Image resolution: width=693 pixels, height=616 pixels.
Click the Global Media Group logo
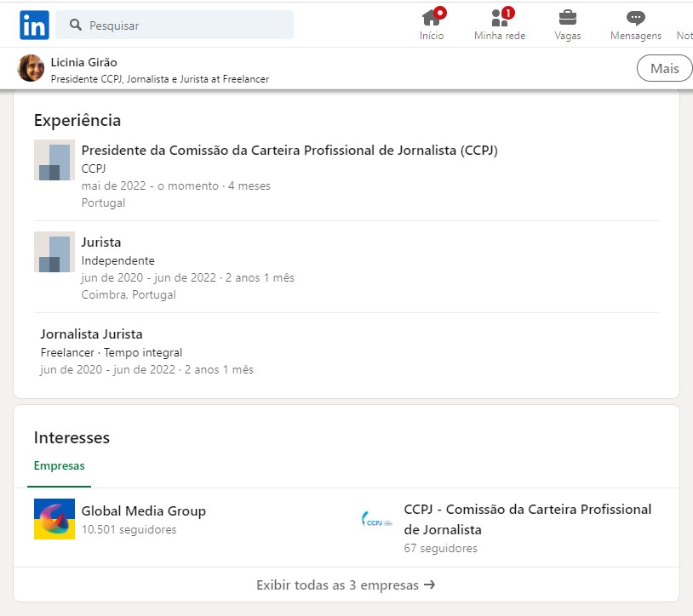54,519
